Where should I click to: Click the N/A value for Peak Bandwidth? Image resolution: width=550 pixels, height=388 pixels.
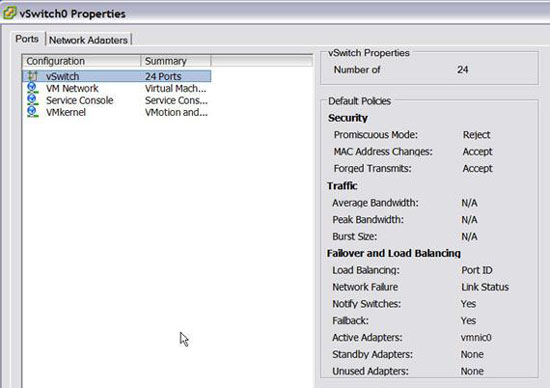[x=469, y=220]
